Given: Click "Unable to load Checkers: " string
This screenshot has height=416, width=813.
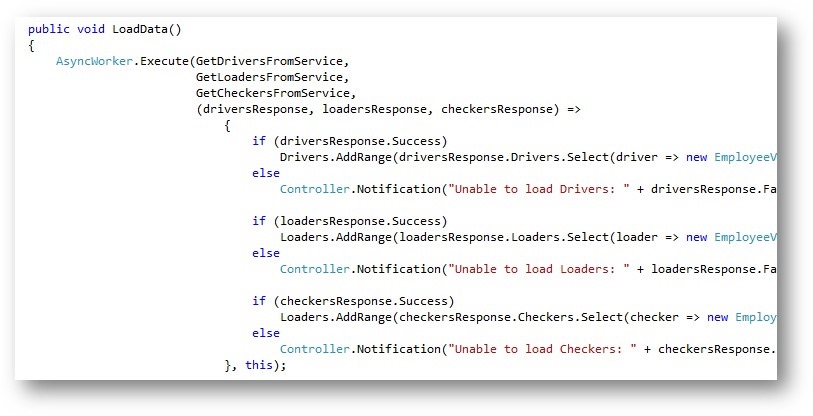Looking at the screenshot, I should 543,349.
